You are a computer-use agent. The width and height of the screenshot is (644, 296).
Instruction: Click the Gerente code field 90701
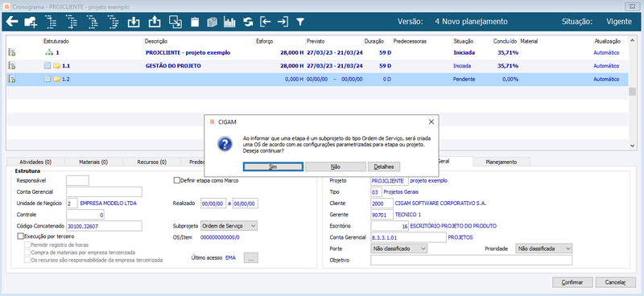point(382,215)
